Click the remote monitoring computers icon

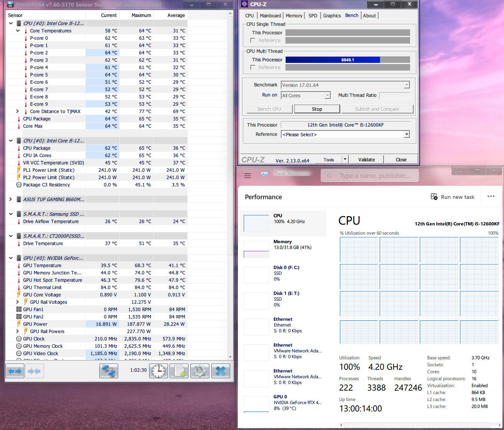109,371
